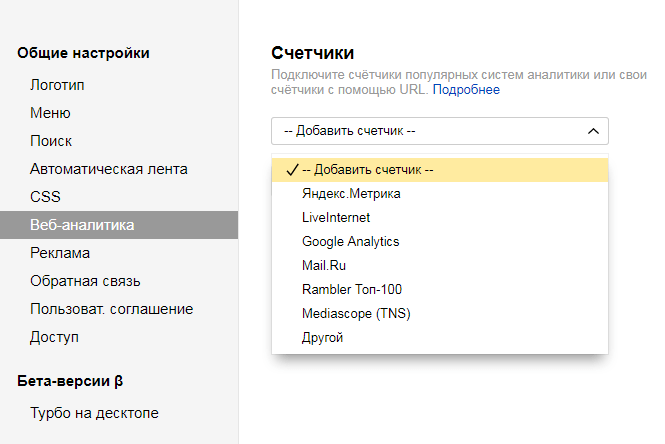Open the Логотип settings section
The image size is (665, 444).
[57, 85]
